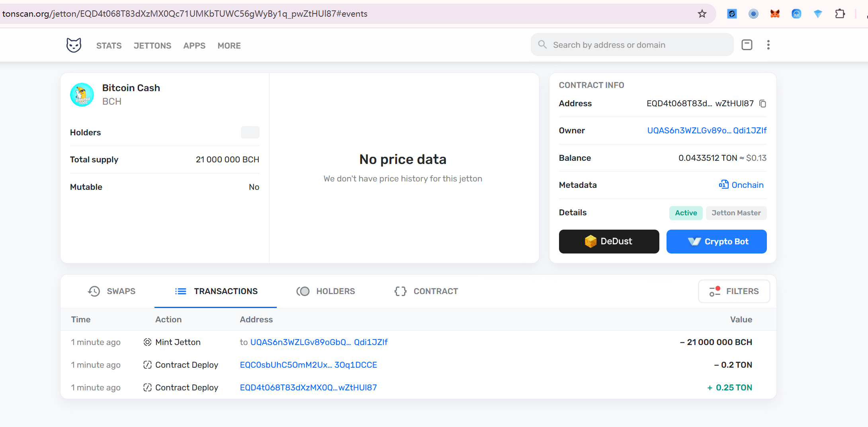Click the Bitcoin Cash jetton avatar
This screenshot has width=868, height=427.
[82, 95]
